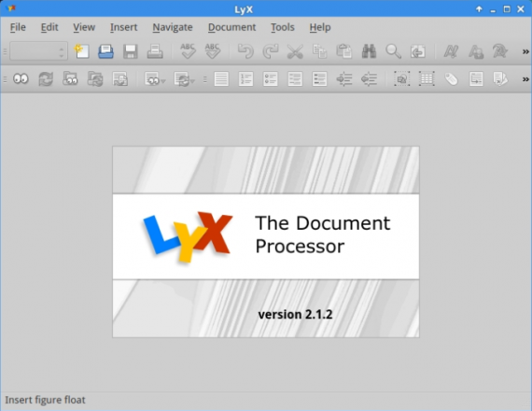Image resolution: width=532 pixels, height=411 pixels.
Task: View the master document
Action: 70,79
